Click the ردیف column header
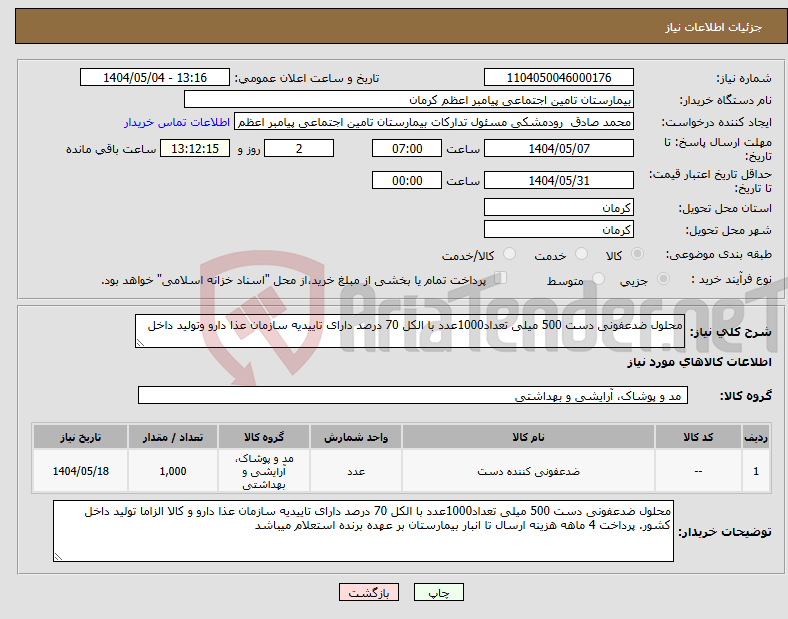788x619 pixels. 756,437
